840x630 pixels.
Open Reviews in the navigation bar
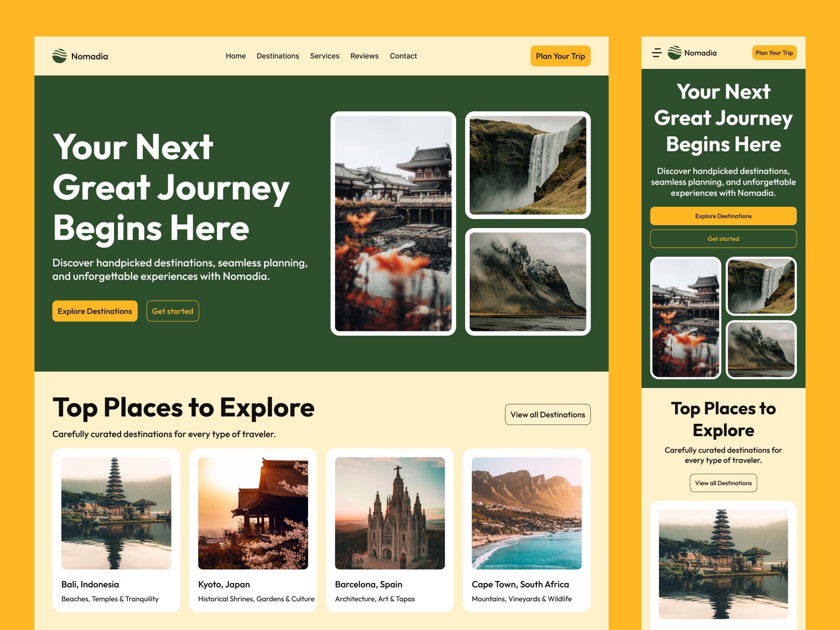[364, 56]
